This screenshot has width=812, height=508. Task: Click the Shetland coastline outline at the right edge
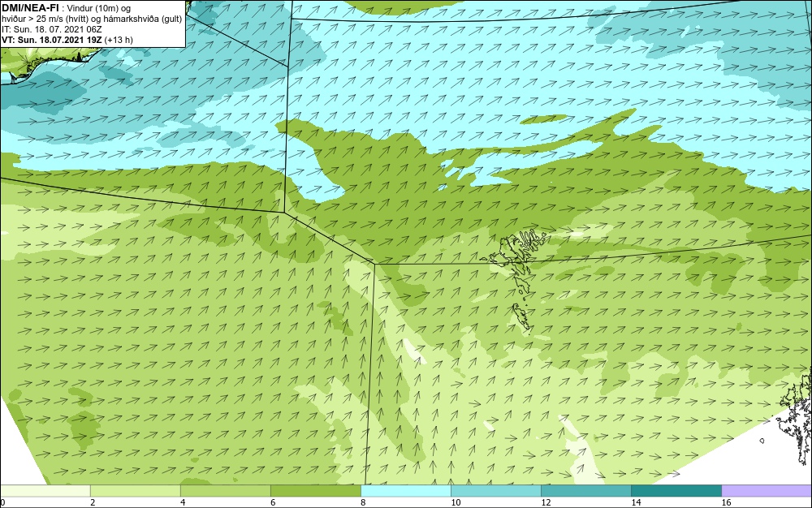point(794,418)
